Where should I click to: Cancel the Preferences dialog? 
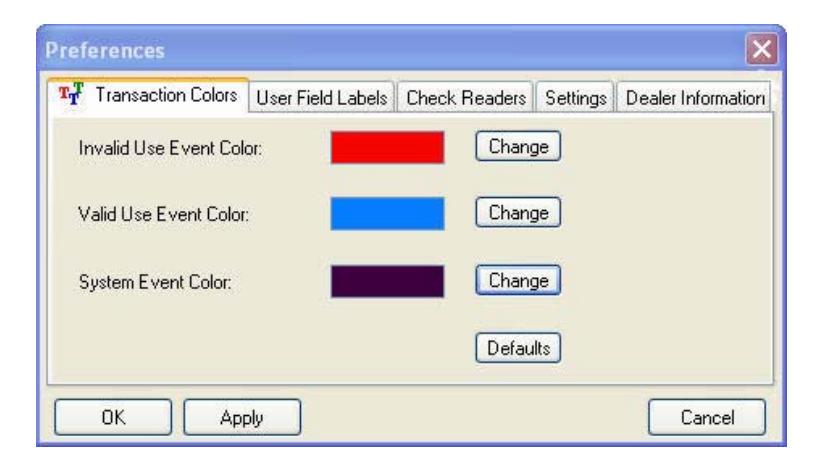(707, 417)
